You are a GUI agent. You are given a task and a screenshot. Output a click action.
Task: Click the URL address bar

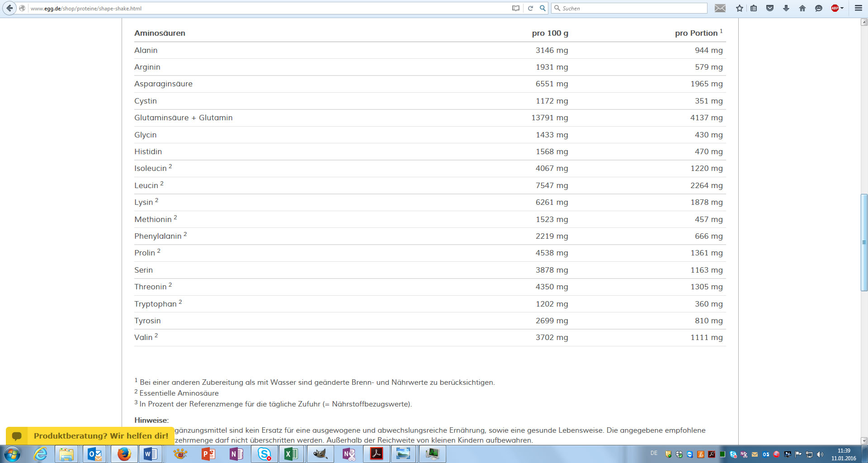click(271, 8)
